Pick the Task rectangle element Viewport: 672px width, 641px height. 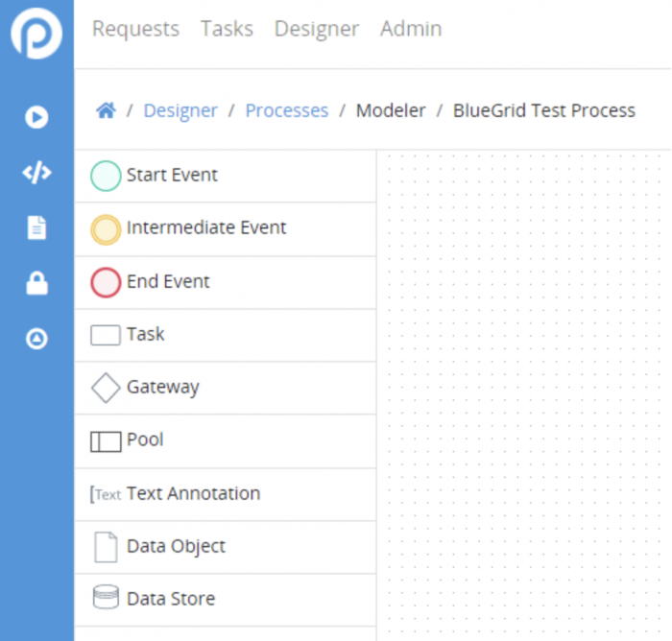pos(105,335)
